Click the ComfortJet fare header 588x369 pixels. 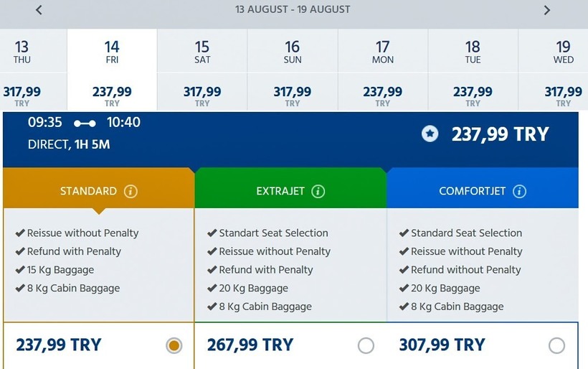473,191
